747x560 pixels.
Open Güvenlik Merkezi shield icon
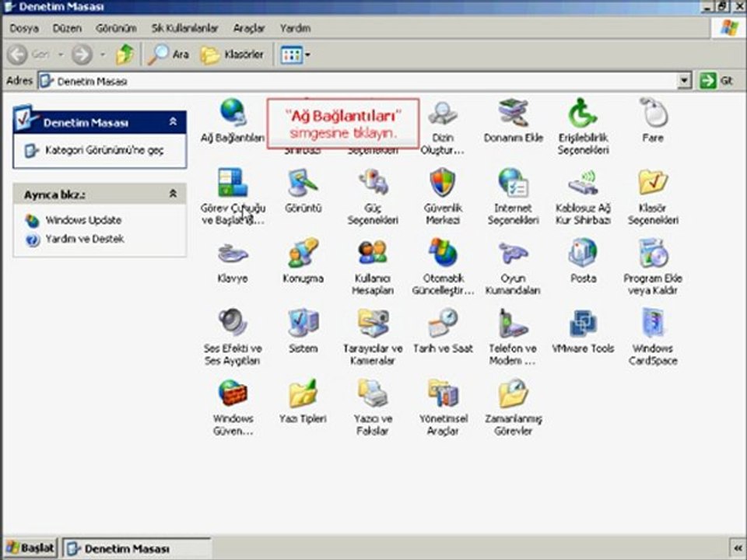click(443, 182)
